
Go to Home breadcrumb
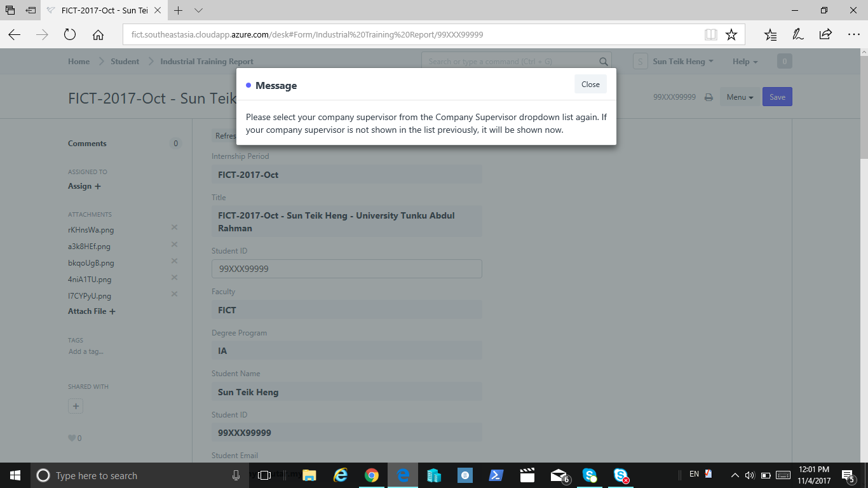79,62
